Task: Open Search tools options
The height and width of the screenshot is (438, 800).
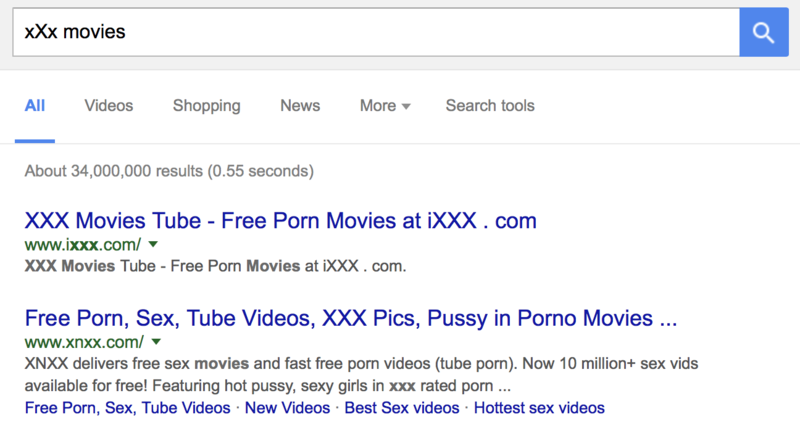Action: 490,106
